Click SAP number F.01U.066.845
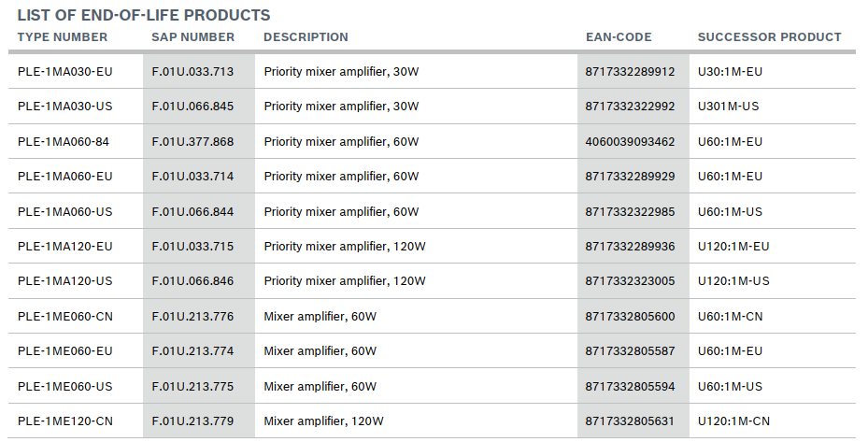This screenshot has height=442, width=868. [x=192, y=107]
